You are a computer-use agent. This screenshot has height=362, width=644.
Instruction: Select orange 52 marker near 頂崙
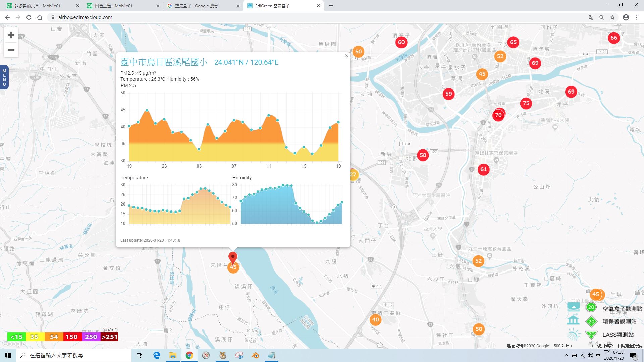tap(500, 56)
